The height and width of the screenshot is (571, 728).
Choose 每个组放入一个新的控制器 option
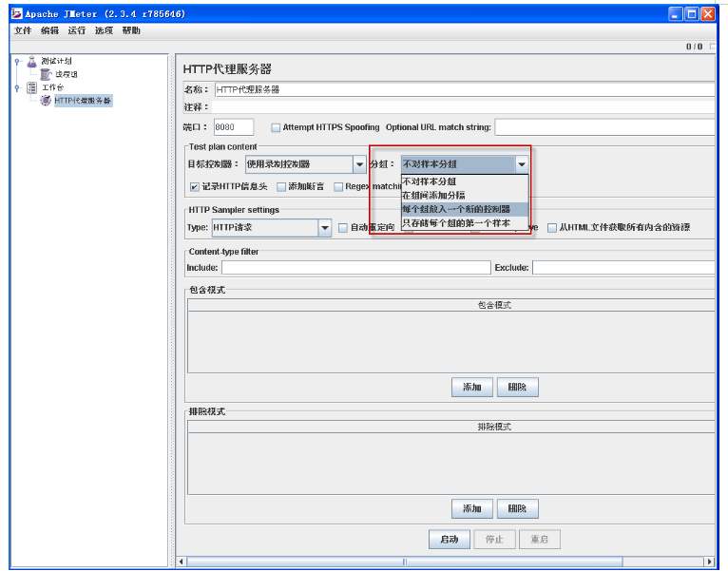pyautogui.click(x=465, y=209)
